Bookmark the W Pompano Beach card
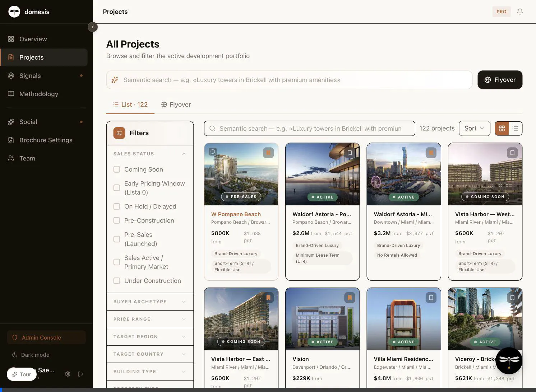This screenshot has height=392, width=536. [x=268, y=153]
